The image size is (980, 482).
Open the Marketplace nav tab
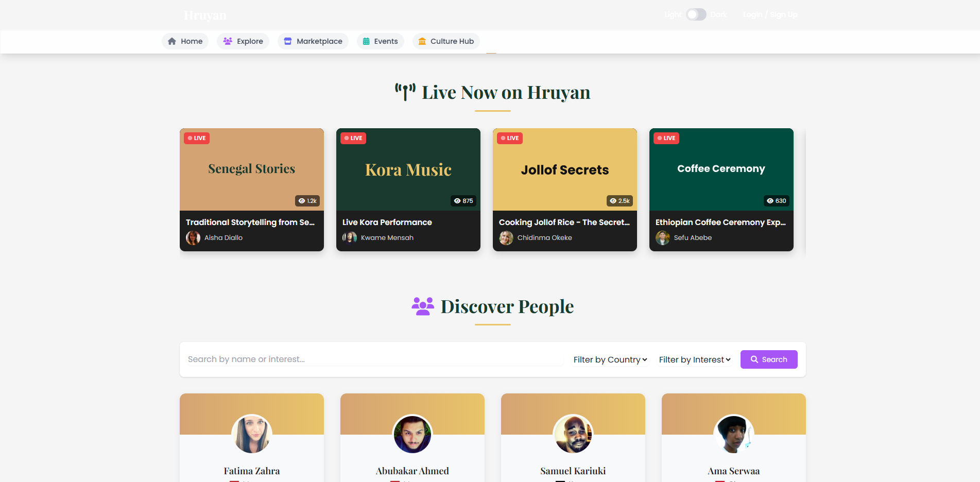[313, 41]
